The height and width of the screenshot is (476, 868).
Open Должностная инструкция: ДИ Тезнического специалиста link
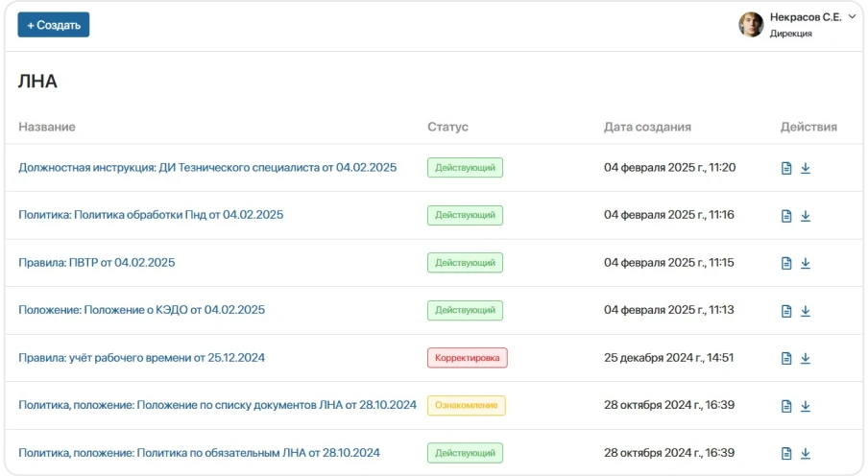[x=207, y=168]
